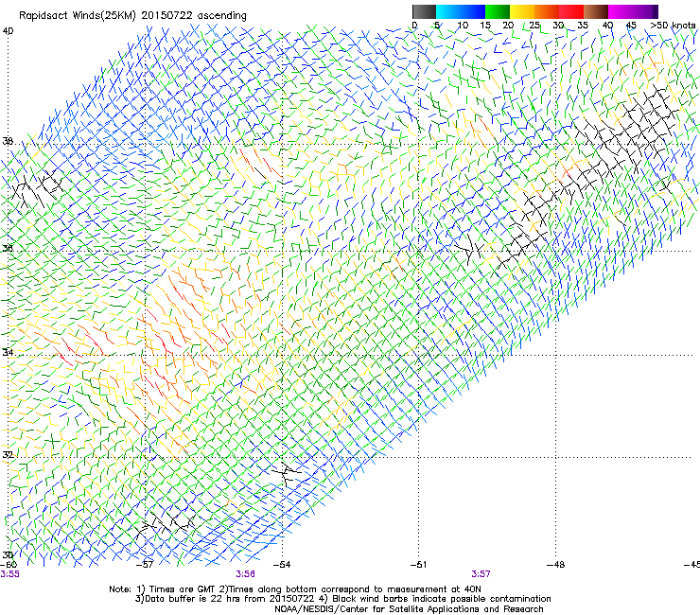This screenshot has height=615, width=700.
Task: Click the longitude label '-48'
Action: [555, 565]
